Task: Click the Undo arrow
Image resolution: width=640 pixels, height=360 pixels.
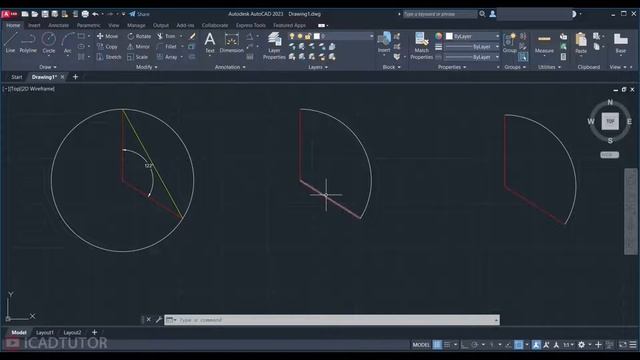Action: tap(95, 14)
